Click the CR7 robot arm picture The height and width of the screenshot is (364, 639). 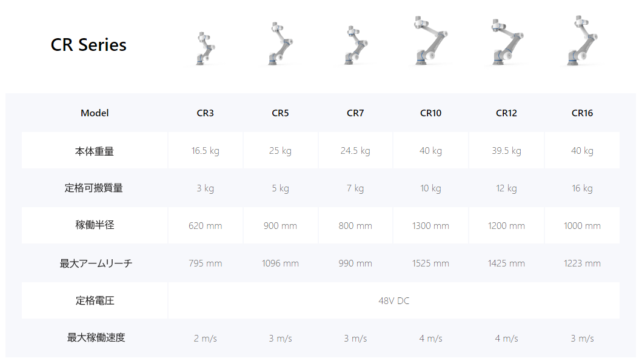[x=355, y=45]
